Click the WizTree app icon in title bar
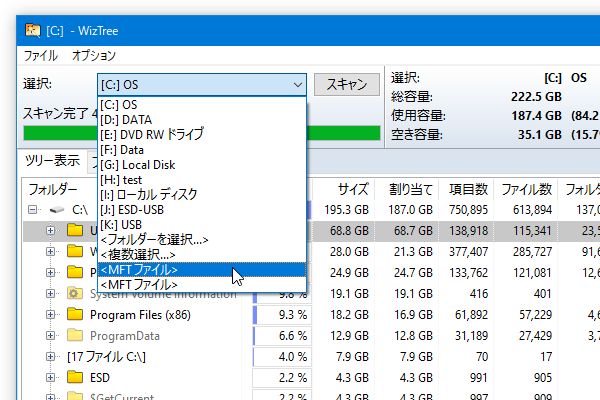Viewport: 600px width, 400px height. pyautogui.click(x=33, y=30)
